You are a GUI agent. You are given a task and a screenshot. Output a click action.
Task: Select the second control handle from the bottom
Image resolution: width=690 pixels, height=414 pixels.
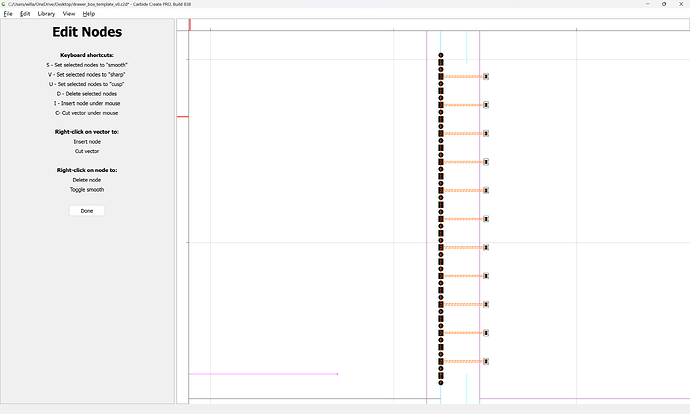[x=486, y=333]
